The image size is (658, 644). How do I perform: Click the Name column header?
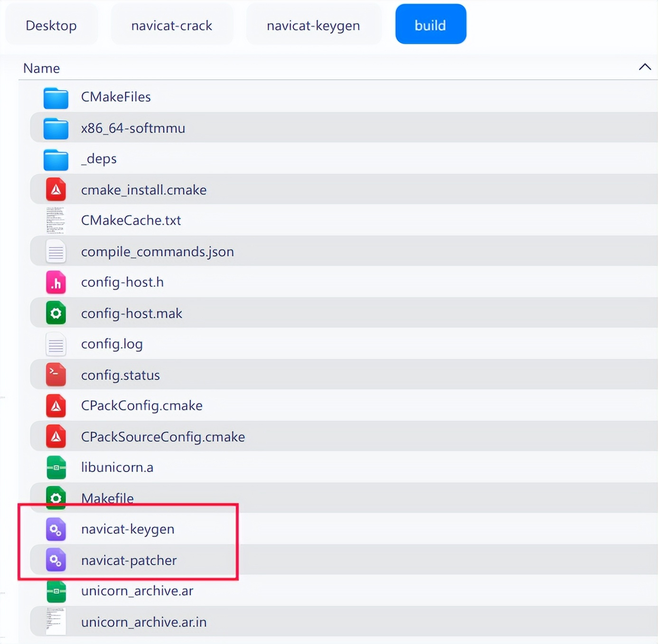[42, 68]
